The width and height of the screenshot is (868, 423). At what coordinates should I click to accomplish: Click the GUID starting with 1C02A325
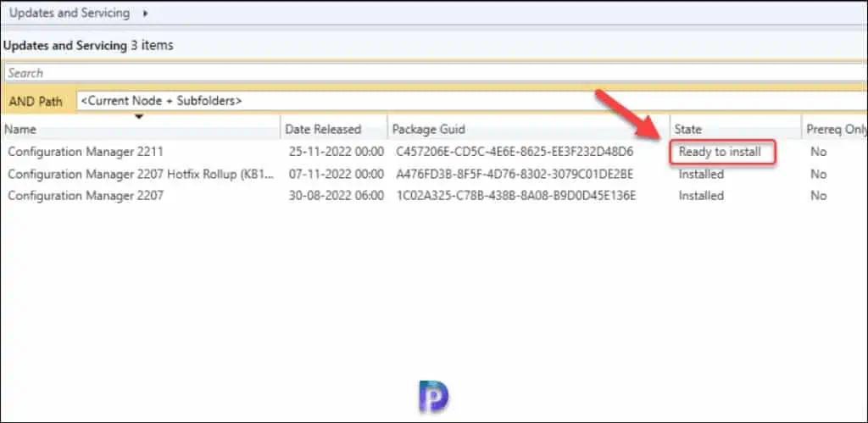point(516,196)
